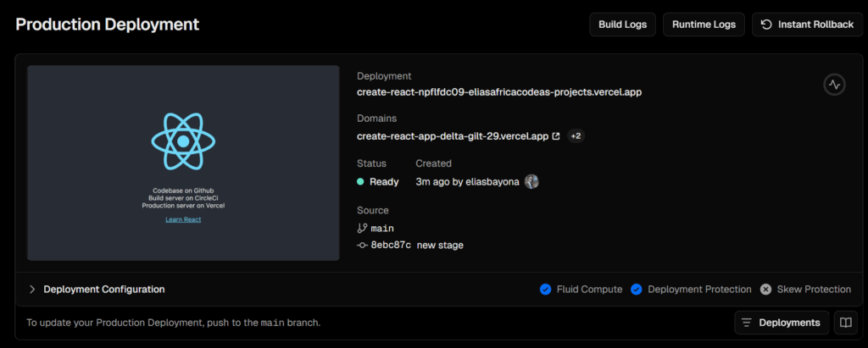Click the Fluid Compute checkmark
This screenshot has width=868, height=348.
[x=545, y=290]
